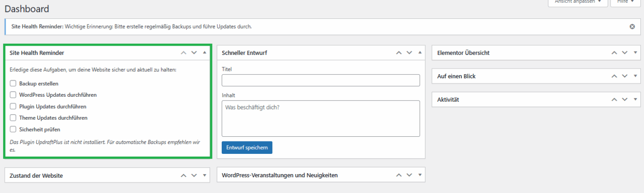Viewport: 644px width, 193px height.
Task: Open the Ansicht anpassen dropdown
Action: click(x=578, y=2)
